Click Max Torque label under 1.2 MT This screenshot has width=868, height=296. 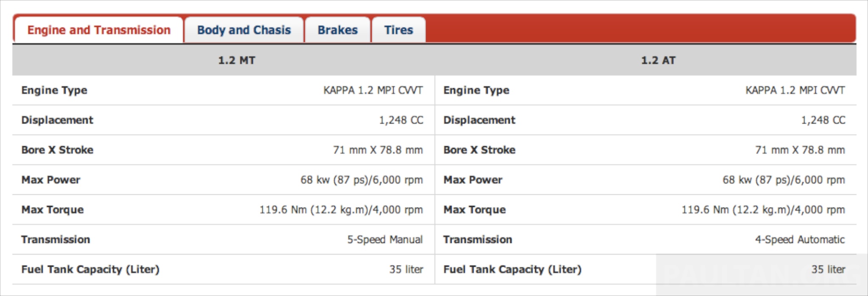point(53,210)
